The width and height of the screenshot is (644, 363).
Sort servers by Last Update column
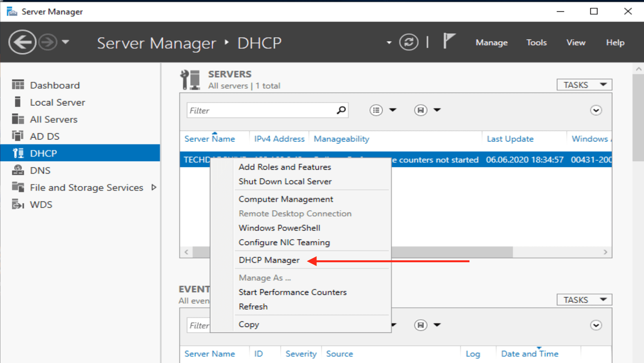(x=510, y=139)
